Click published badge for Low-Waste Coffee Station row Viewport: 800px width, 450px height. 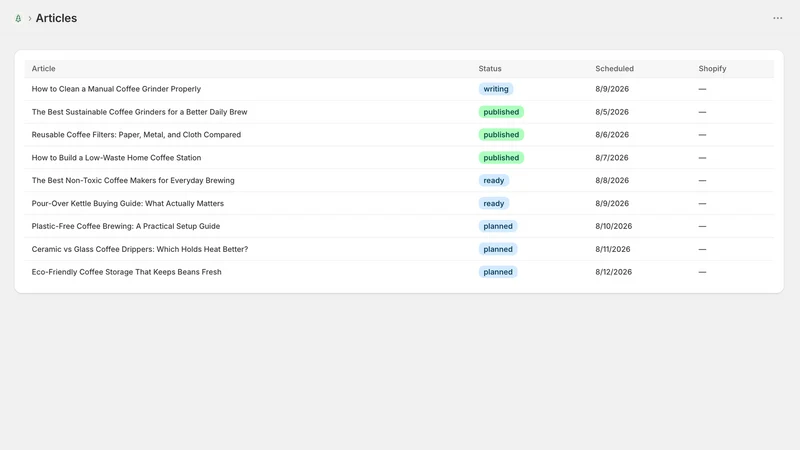pos(501,158)
